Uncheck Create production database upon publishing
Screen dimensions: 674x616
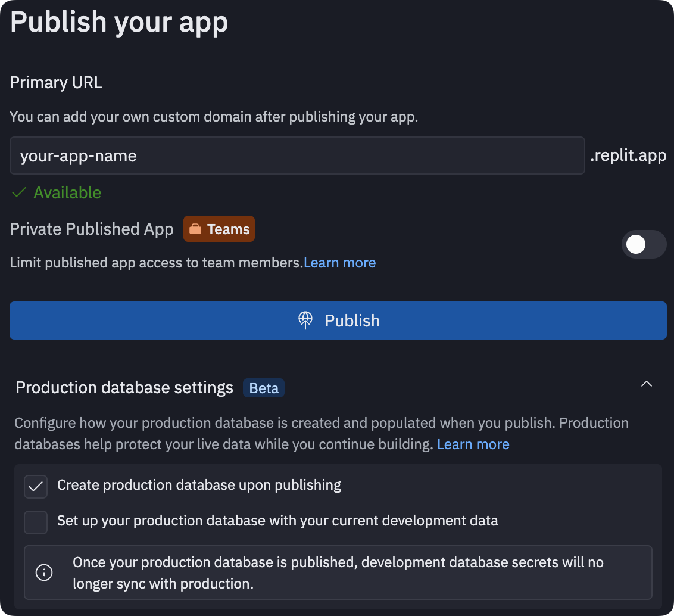coord(36,486)
